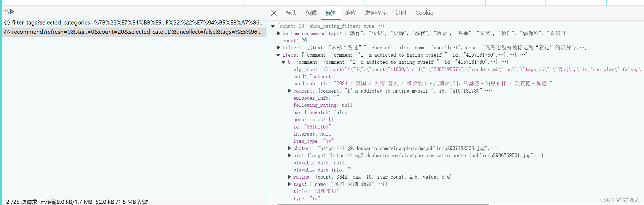
Task: Collapse the items array
Action: [278, 55]
